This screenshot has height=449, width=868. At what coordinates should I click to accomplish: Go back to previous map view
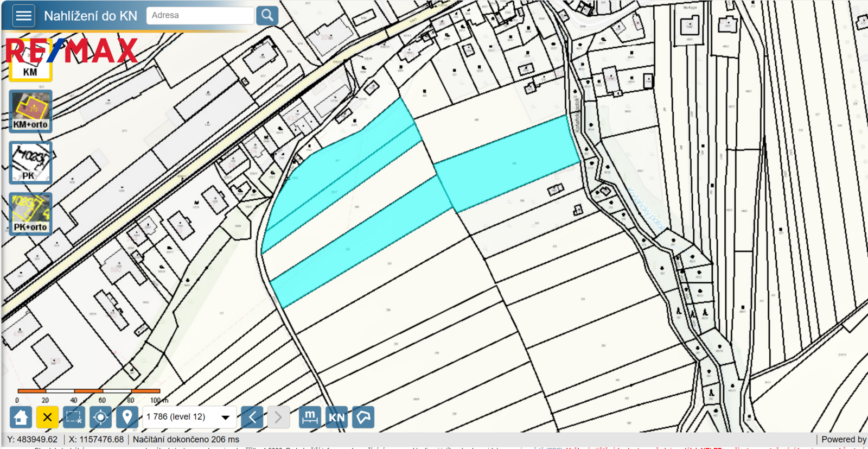coord(252,417)
